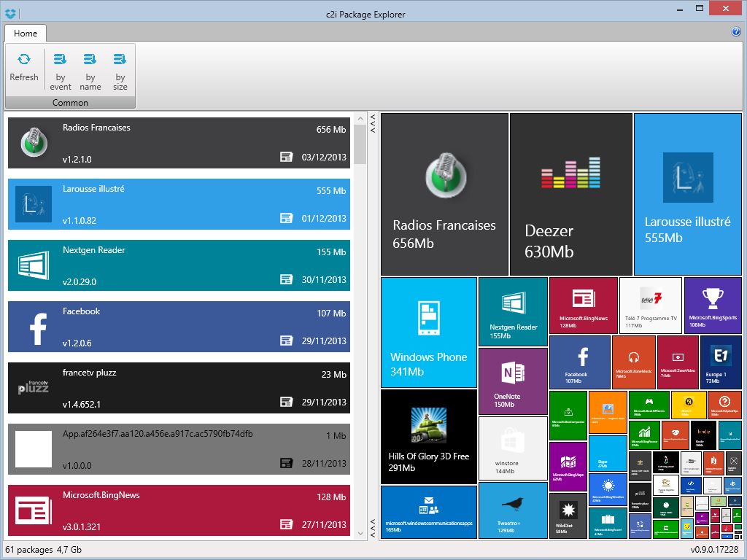Click the francetv pluzz logo in the package list
The image size is (747, 560).
click(x=34, y=387)
